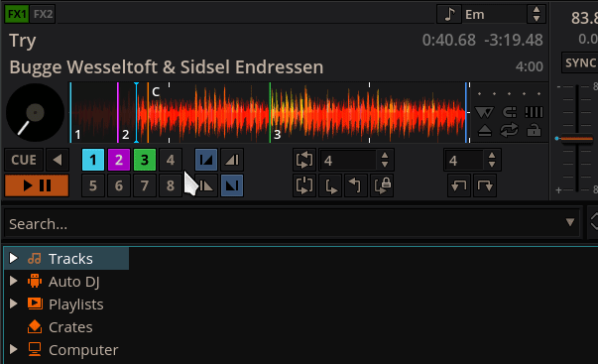This screenshot has width=598, height=364.
Task: Click the eject track icon
Action: (485, 131)
